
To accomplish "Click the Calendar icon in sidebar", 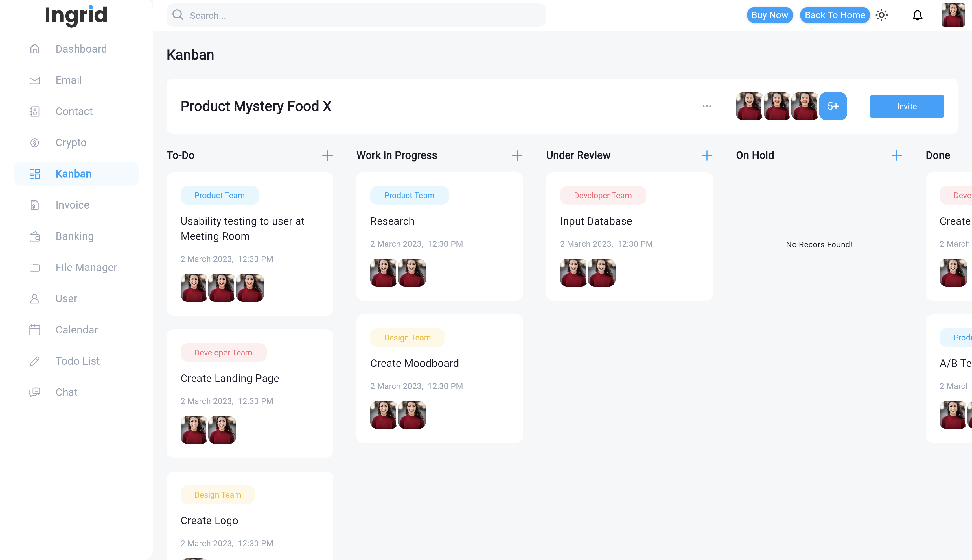I will pyautogui.click(x=35, y=330).
